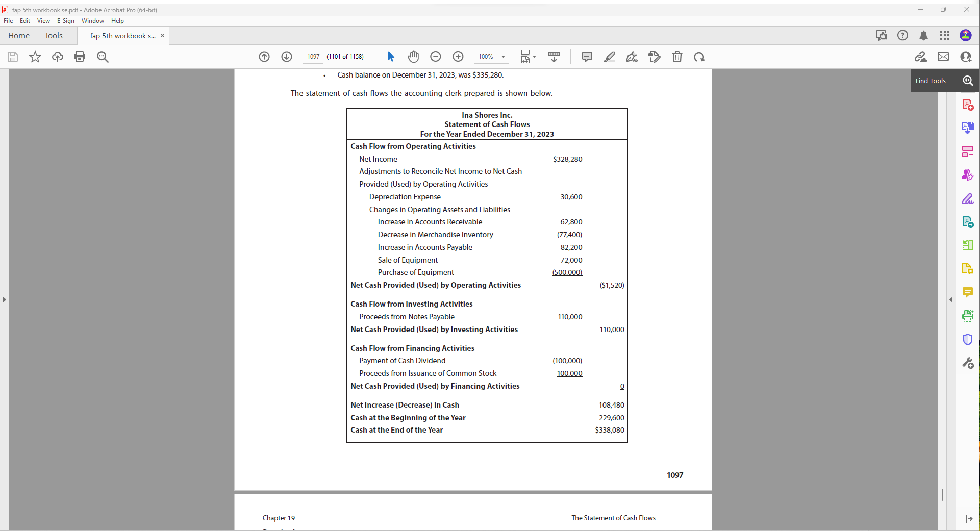Select the Hand tool for panning

click(413, 57)
